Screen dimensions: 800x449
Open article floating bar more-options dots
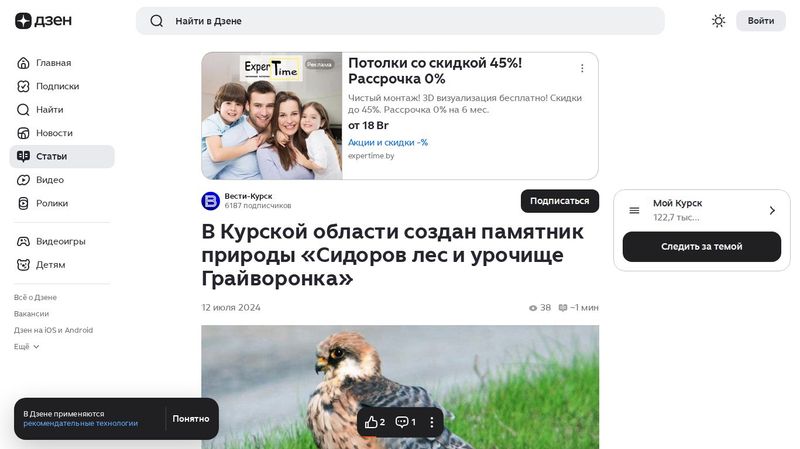tap(432, 422)
